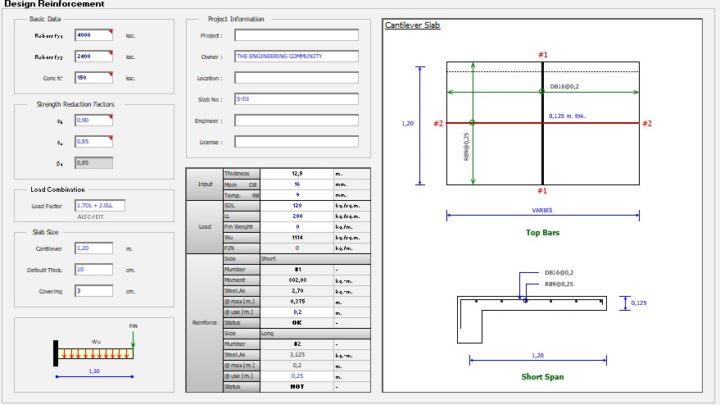The height and width of the screenshot is (405, 720).
Task: Click the Status cell showing OK
Action: (297, 323)
